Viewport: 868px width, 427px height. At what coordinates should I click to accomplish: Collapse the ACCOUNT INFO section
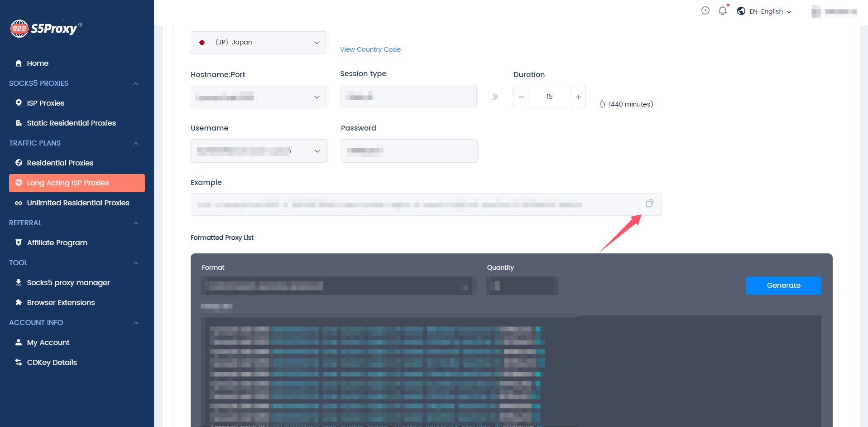(x=135, y=323)
